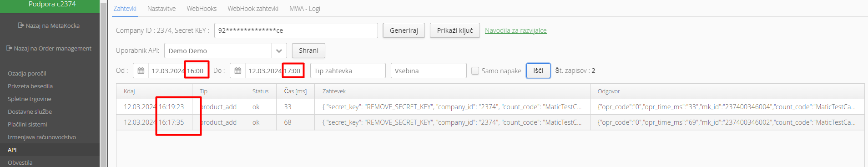Open the Do date calendar icon
The image size is (868, 167).
[238, 71]
